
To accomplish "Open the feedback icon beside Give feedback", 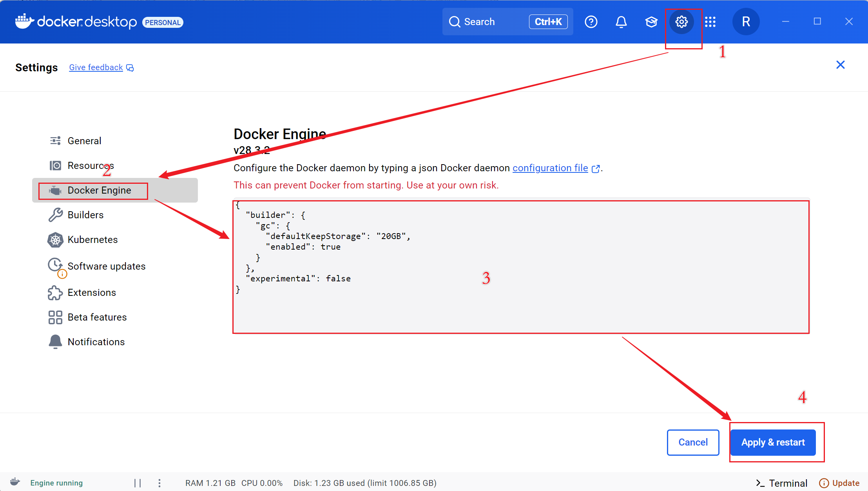I will point(130,68).
